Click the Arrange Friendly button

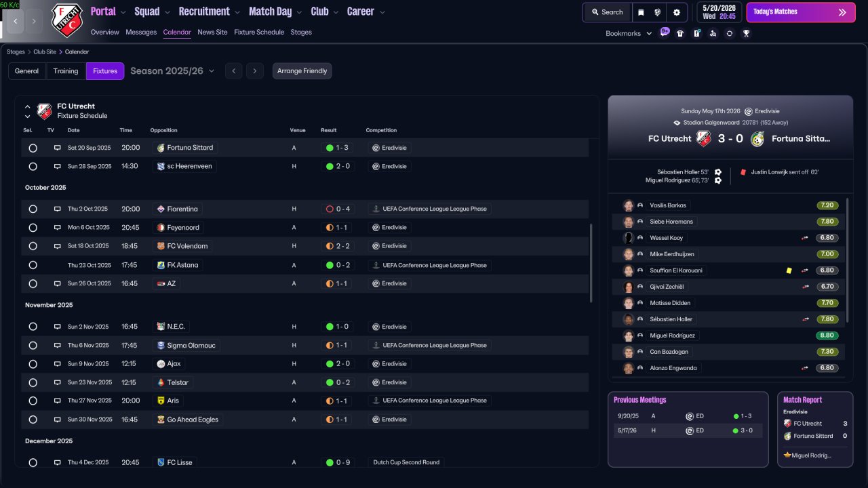pyautogui.click(x=302, y=71)
